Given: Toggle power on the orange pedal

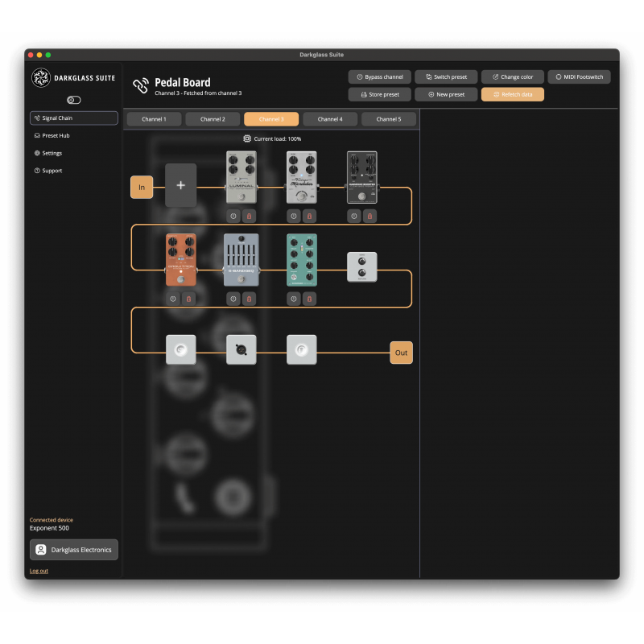Looking at the screenshot, I should [173, 299].
